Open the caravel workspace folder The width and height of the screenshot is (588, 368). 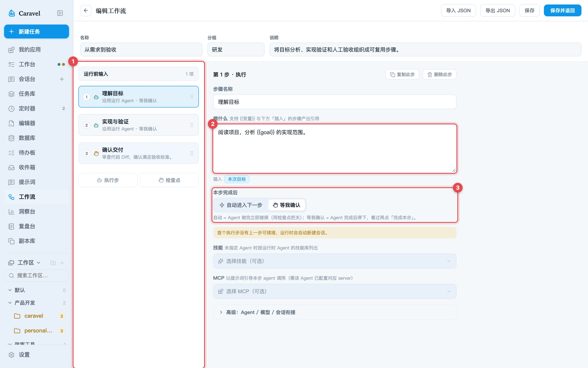37,316
